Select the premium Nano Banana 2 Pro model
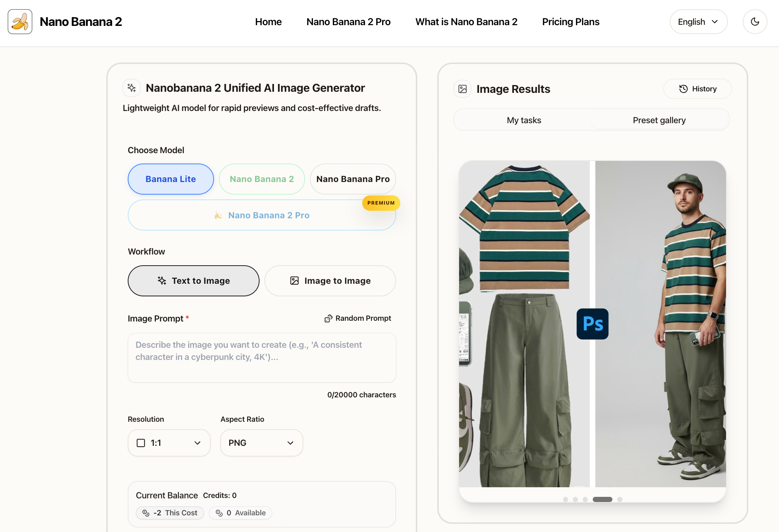 click(x=262, y=215)
